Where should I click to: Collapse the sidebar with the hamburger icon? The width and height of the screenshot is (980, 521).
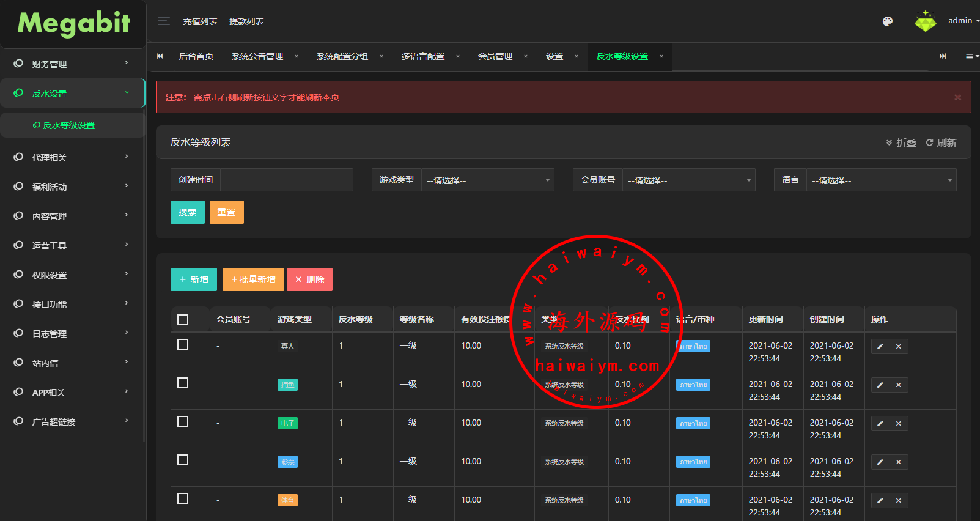pos(163,21)
